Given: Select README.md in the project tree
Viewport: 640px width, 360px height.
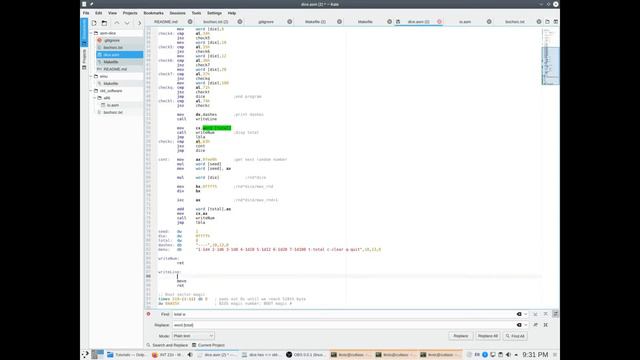Looking at the screenshot, I should [115, 69].
